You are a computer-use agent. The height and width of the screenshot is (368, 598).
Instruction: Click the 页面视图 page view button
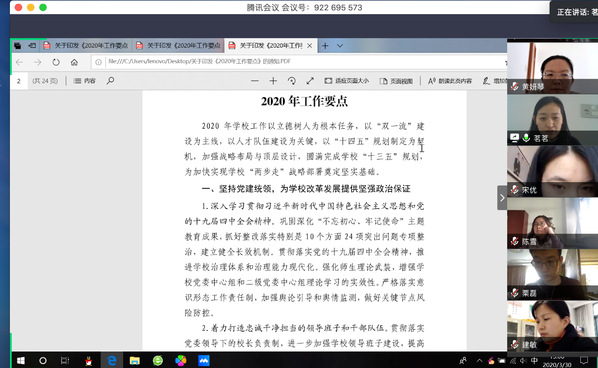click(397, 81)
